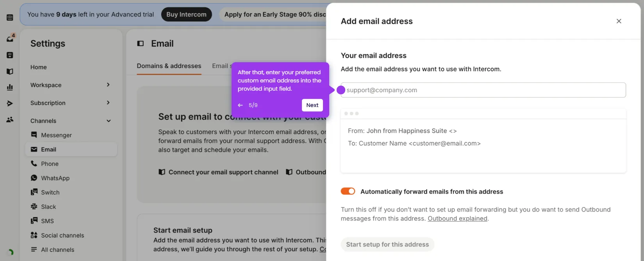Go back with the tour arrow icon
This screenshot has width=644, height=261.
tap(240, 105)
